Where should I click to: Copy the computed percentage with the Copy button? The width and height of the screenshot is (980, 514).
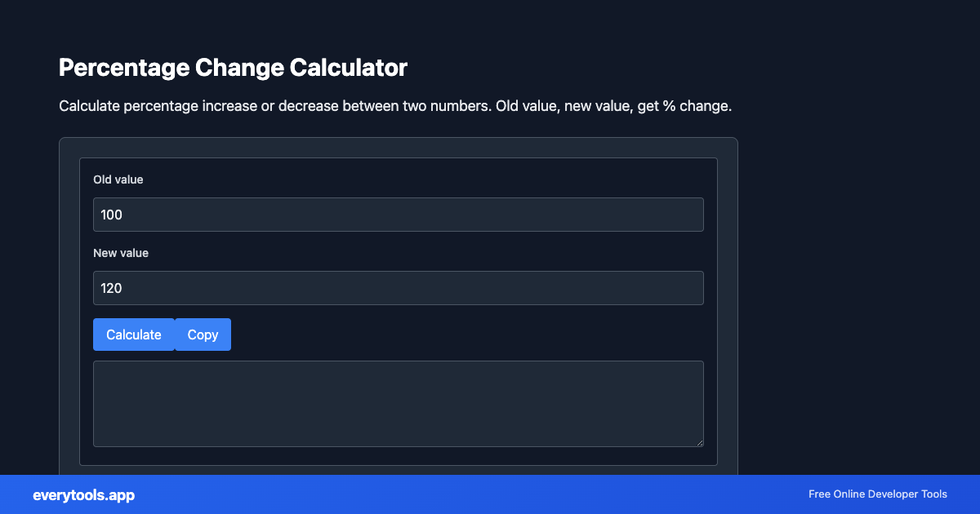click(203, 335)
